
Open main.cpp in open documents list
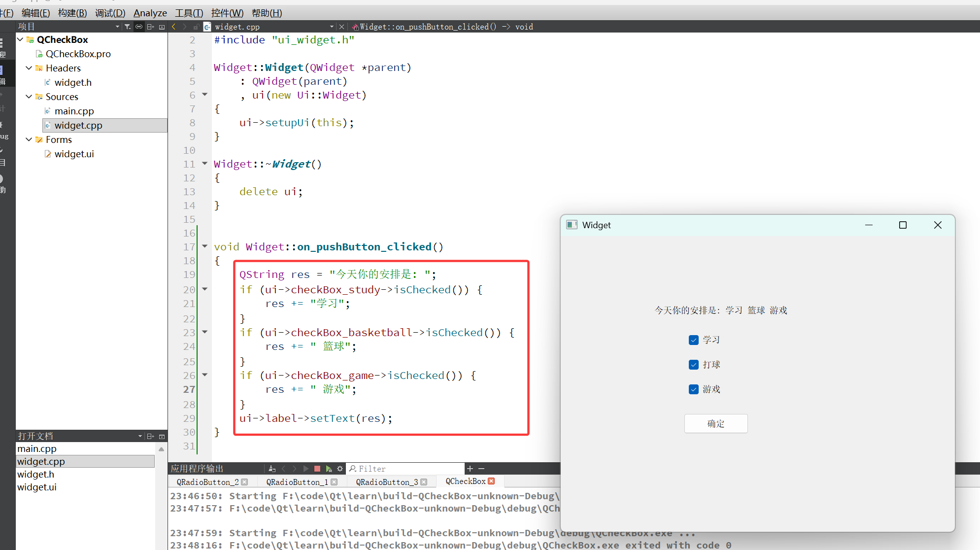37,448
